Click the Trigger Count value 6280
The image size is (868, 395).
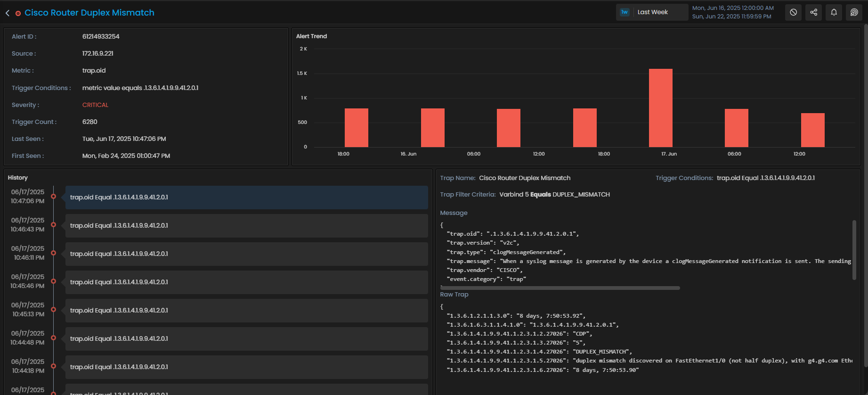90,122
